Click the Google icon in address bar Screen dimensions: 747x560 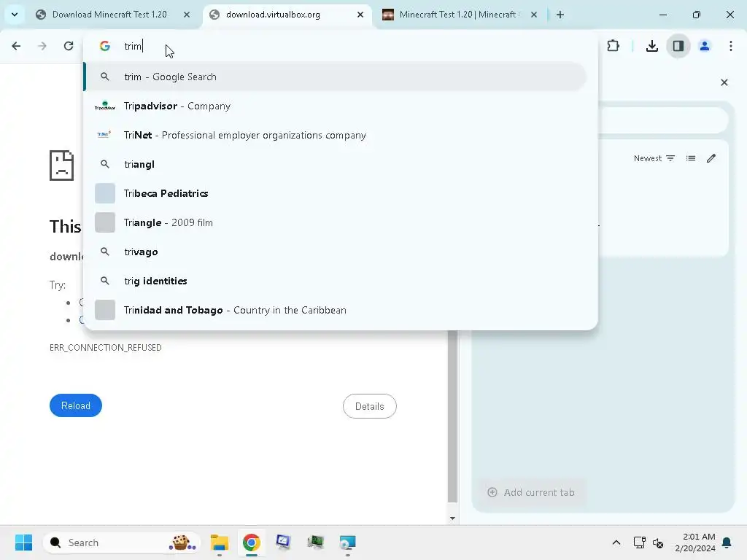click(105, 46)
